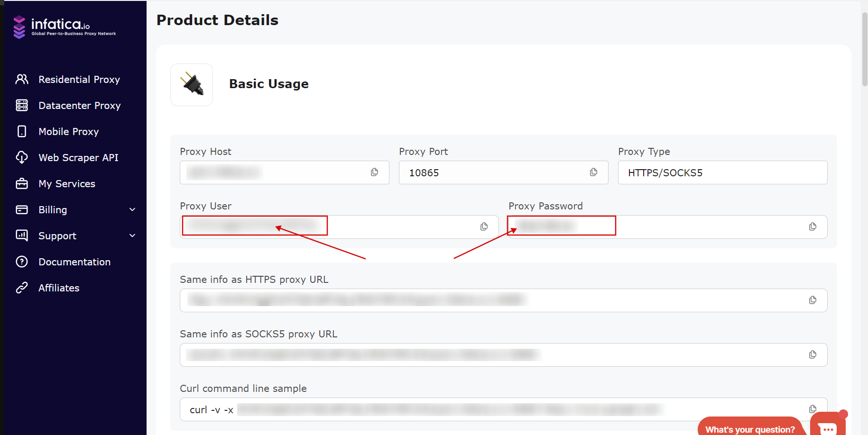
Task: Copy the SOCKS5 proxy URL
Action: pos(813,354)
